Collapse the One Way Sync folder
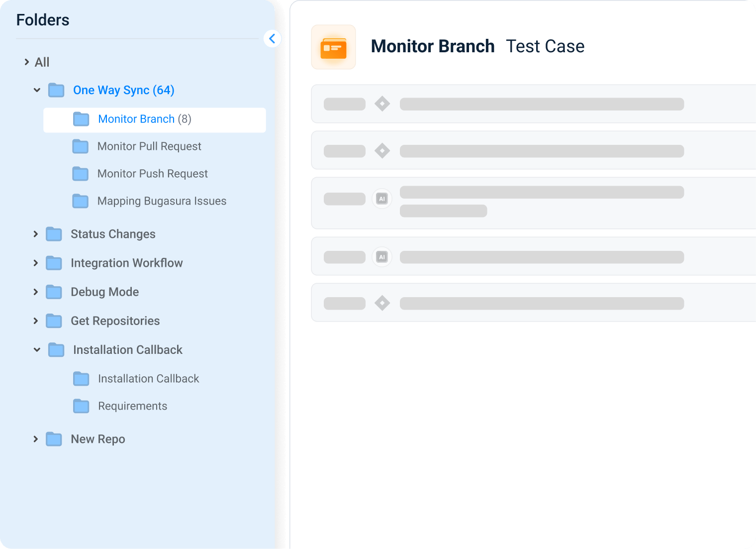 pyautogui.click(x=36, y=90)
